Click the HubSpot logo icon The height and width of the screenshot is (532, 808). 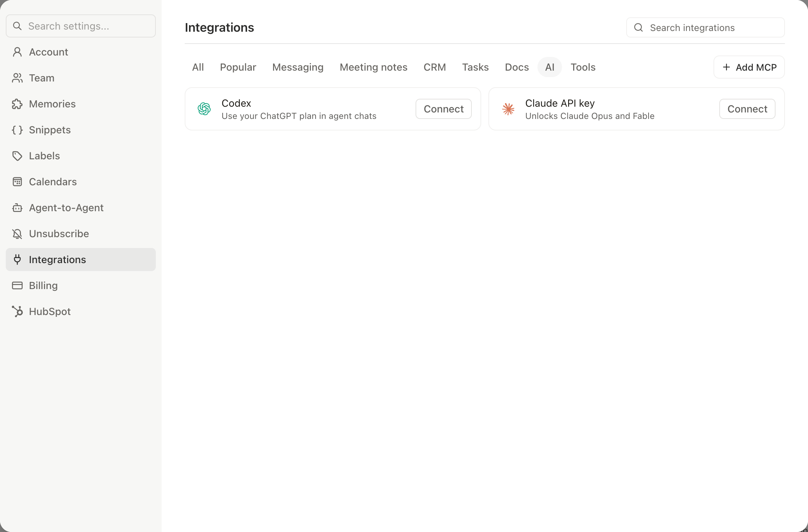(x=17, y=311)
